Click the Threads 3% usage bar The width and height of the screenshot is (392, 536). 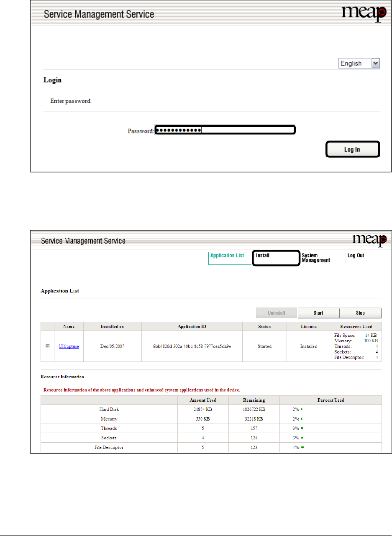pos(302,428)
